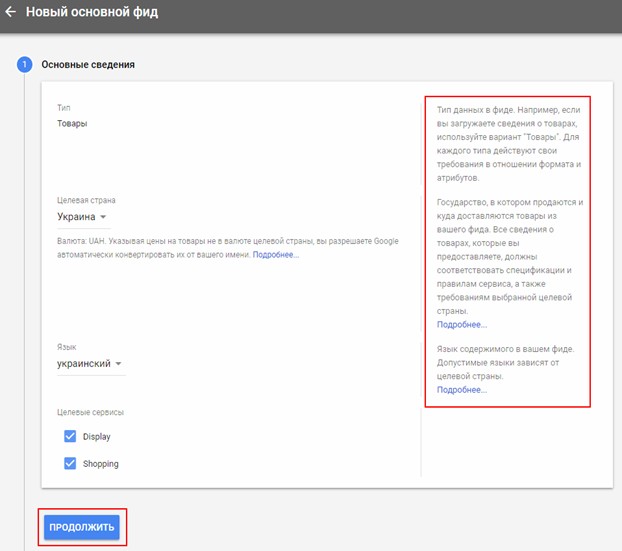Screen dimensions: 622x551
Task: Open the Украина target country dropdown
Action: pyautogui.click(x=82, y=217)
